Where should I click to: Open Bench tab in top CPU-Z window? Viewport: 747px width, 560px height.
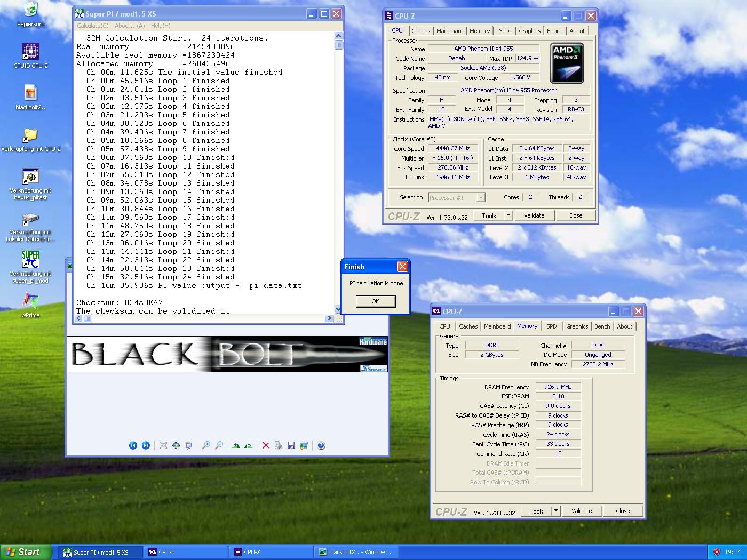[x=555, y=31]
